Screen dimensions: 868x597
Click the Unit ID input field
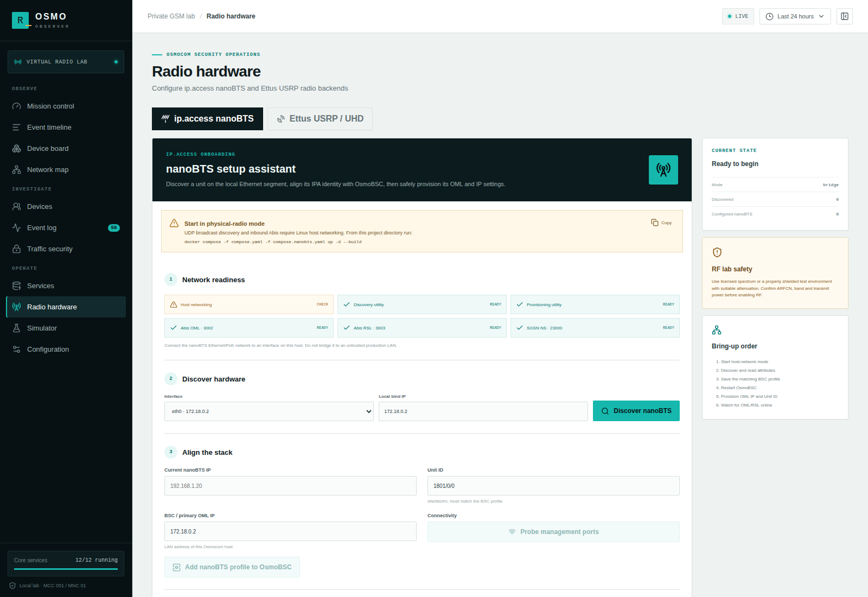point(553,486)
